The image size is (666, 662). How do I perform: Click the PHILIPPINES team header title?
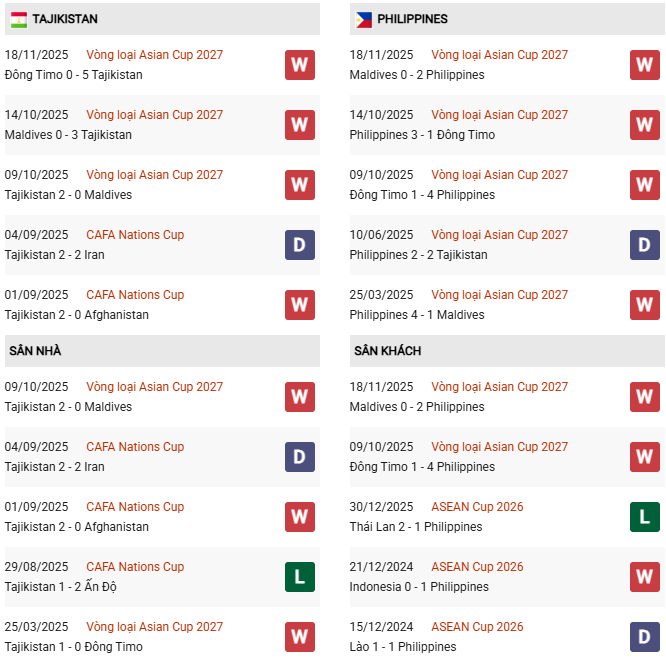412,19
